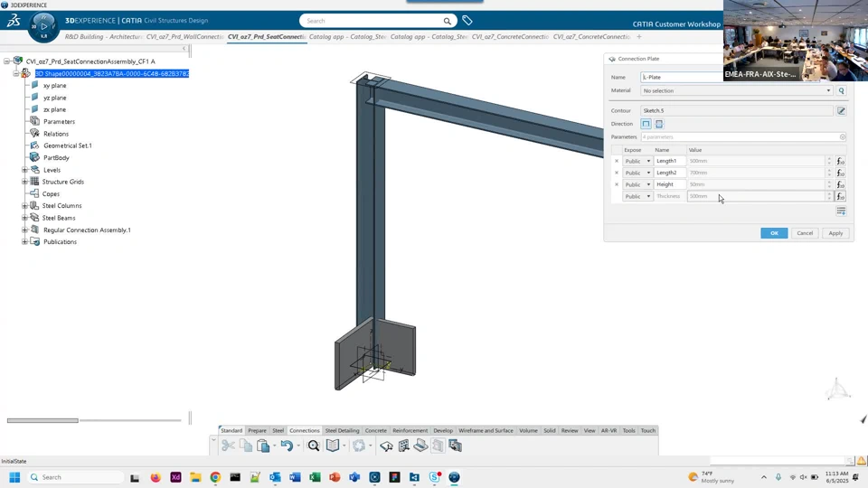Image resolution: width=868 pixels, height=488 pixels.
Task: Select the second Direction toggle button
Action: tap(659, 124)
